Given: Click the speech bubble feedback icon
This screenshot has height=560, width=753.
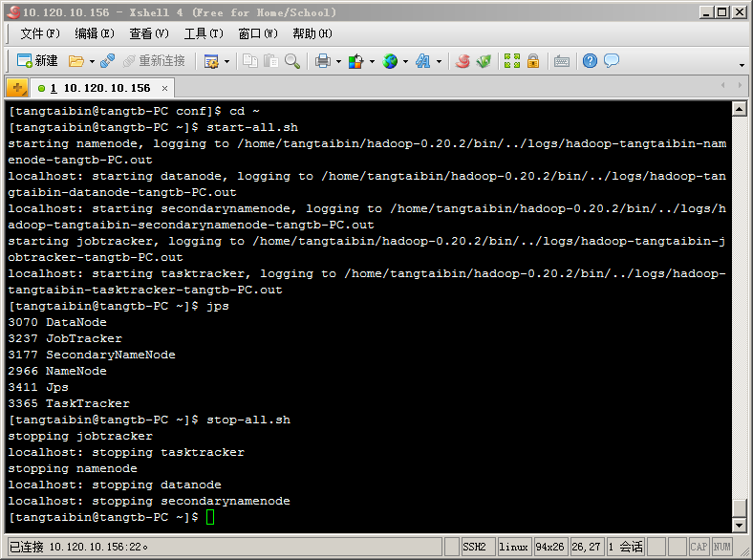Looking at the screenshot, I should tap(612, 61).
